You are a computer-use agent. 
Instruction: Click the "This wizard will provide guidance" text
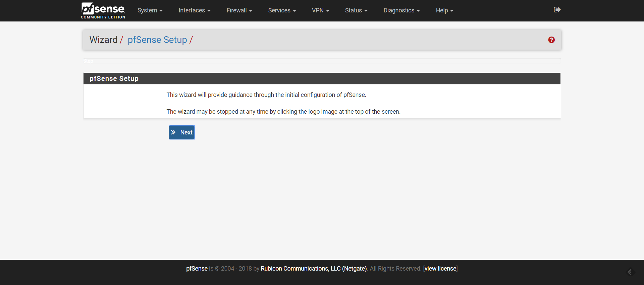[x=266, y=95]
